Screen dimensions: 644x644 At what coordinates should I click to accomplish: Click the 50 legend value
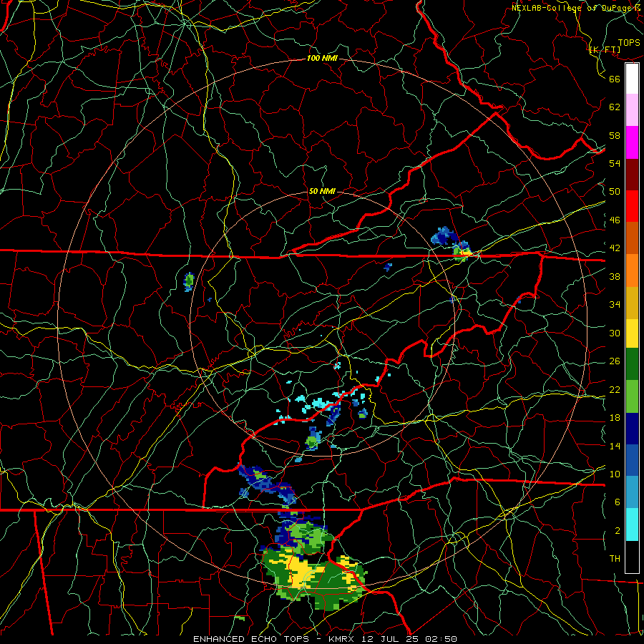coord(615,192)
